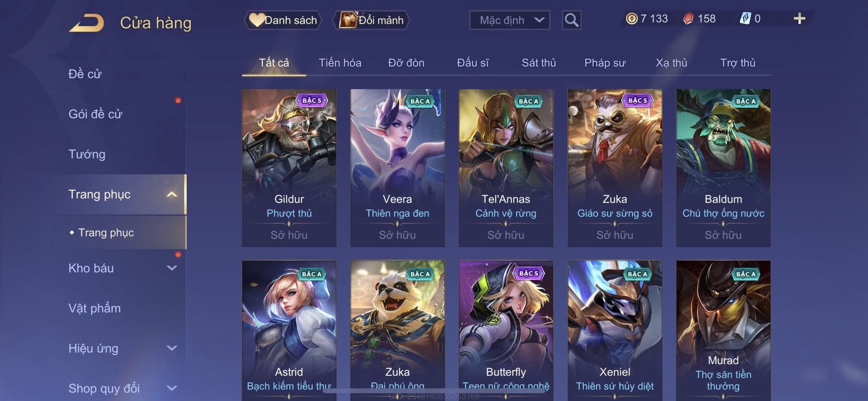This screenshot has height=401, width=868.
Task: Switch to the Pháp sư tab
Action: coord(605,63)
